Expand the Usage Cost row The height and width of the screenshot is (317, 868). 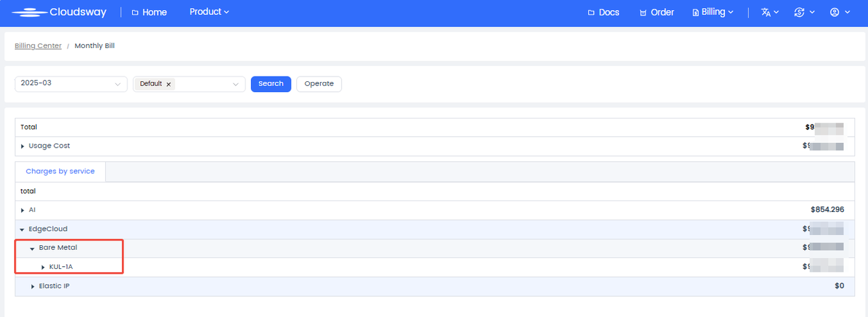22,146
